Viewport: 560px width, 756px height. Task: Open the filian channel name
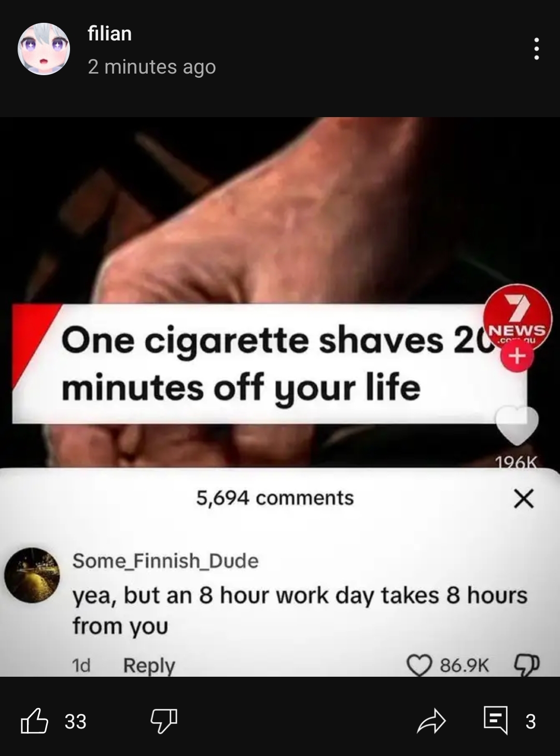click(x=110, y=34)
